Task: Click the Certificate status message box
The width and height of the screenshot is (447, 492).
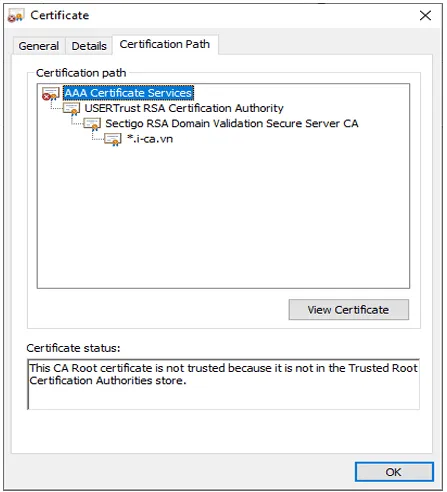Action: click(x=223, y=384)
